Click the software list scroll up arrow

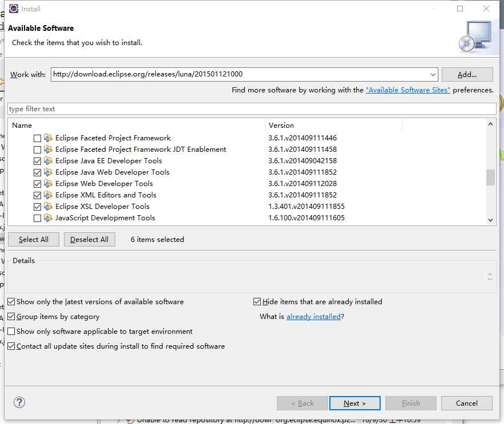tap(490, 124)
